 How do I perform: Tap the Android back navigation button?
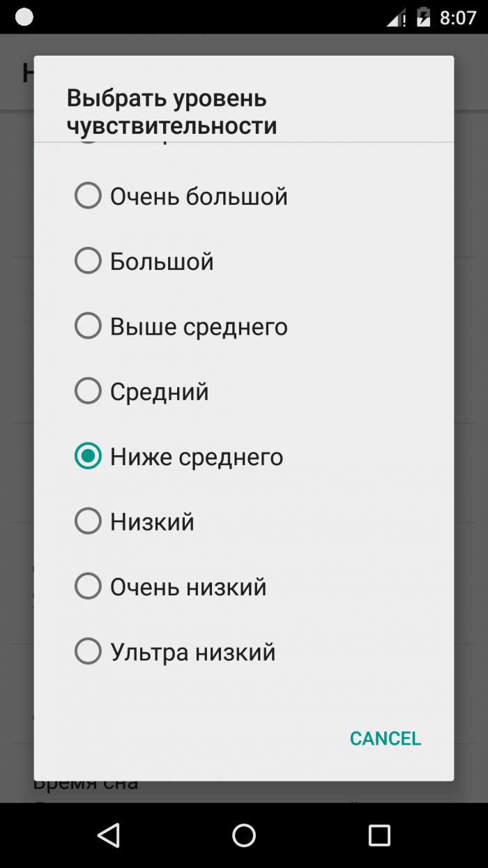point(109,835)
